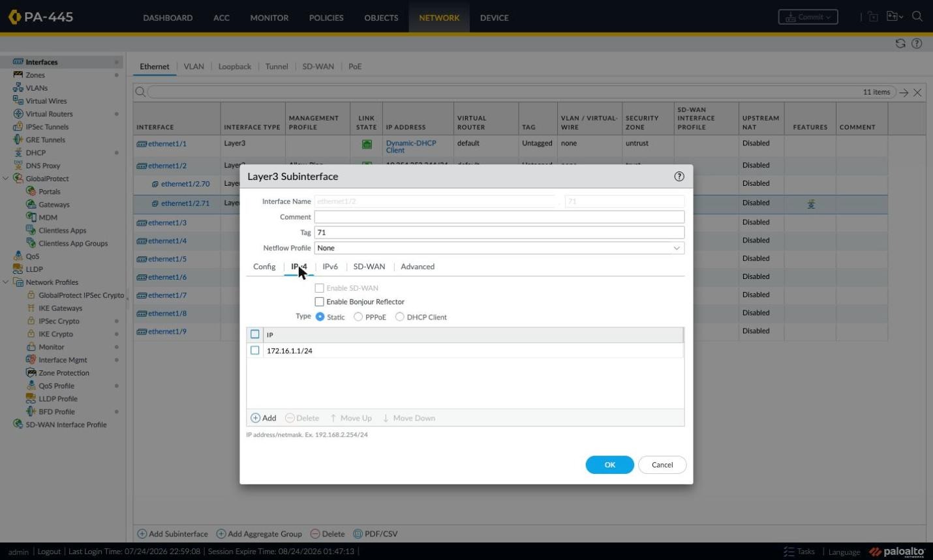Click the Zones icon in the sidebar
The image size is (933, 560).
[18, 75]
